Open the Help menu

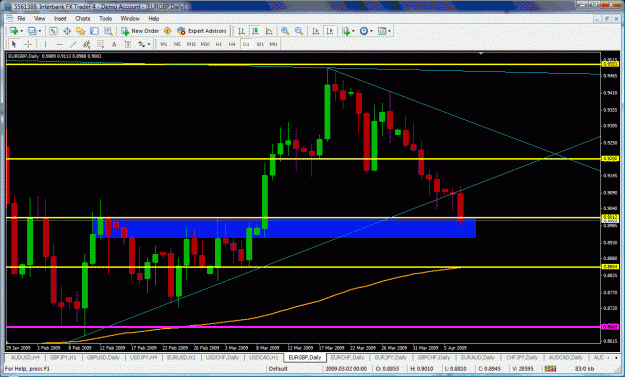[x=154, y=18]
